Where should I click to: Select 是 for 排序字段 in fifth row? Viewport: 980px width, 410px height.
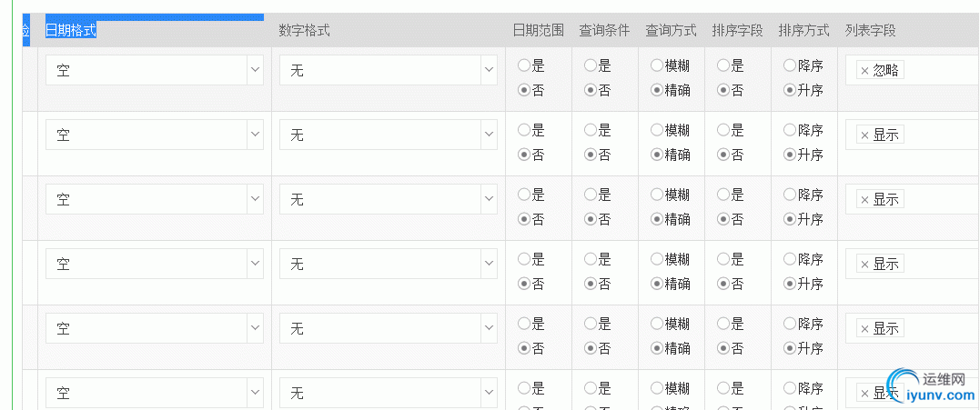(x=723, y=324)
